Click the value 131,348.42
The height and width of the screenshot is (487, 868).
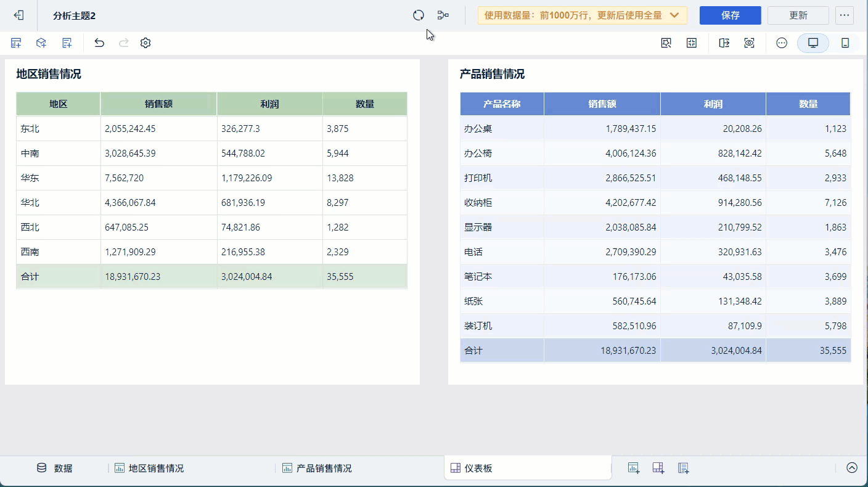(740, 301)
